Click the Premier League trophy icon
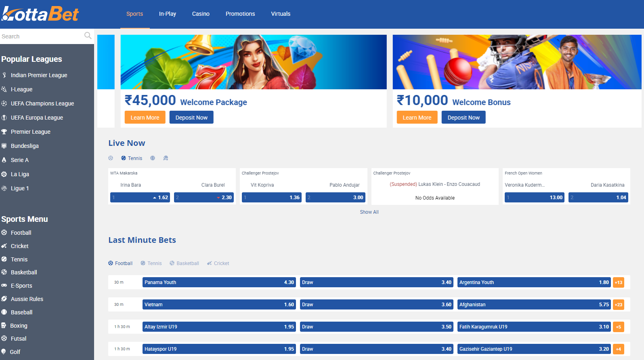Viewport: 644px width, 360px height. (x=4, y=132)
